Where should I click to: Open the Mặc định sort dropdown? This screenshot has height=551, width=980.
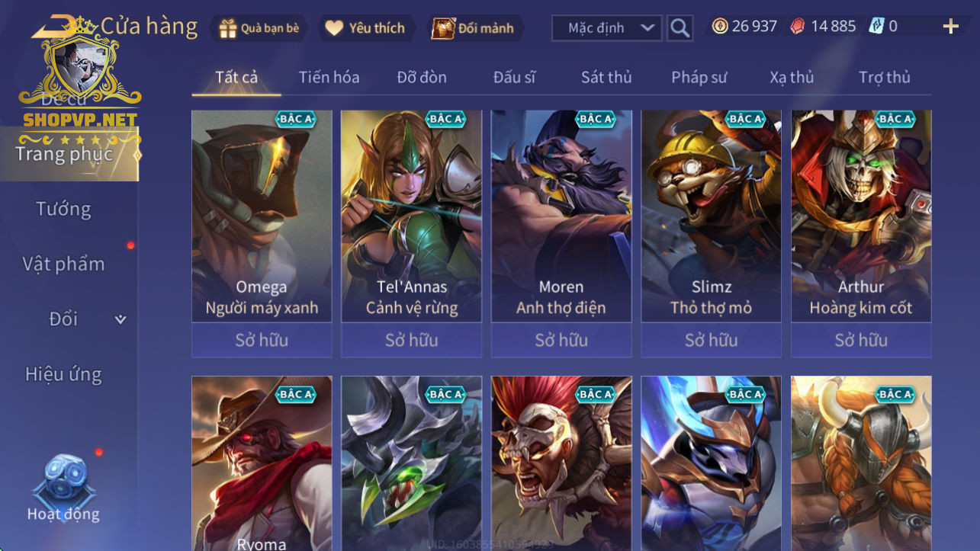pos(606,28)
